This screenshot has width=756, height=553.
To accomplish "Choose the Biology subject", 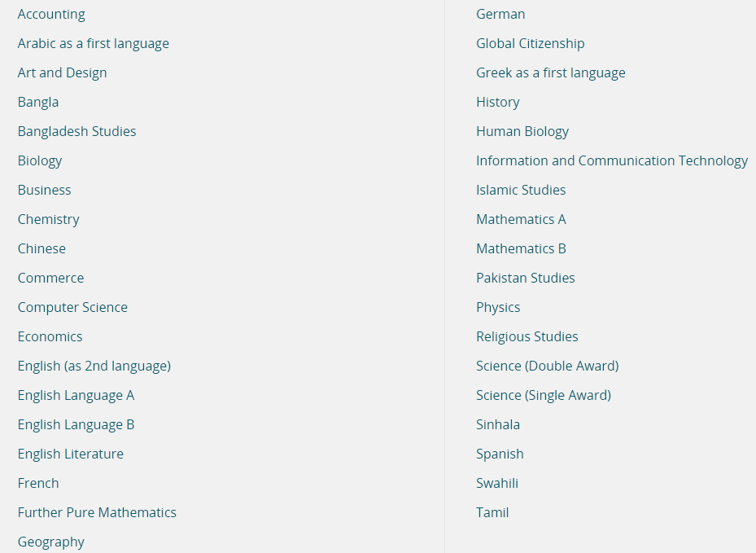I will (40, 161).
